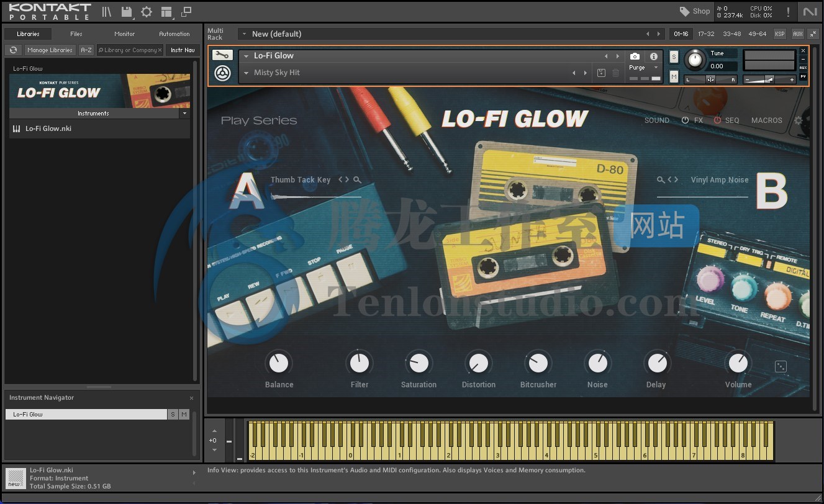Close the Instrument Navigator panel
The width and height of the screenshot is (824, 504).
click(191, 398)
